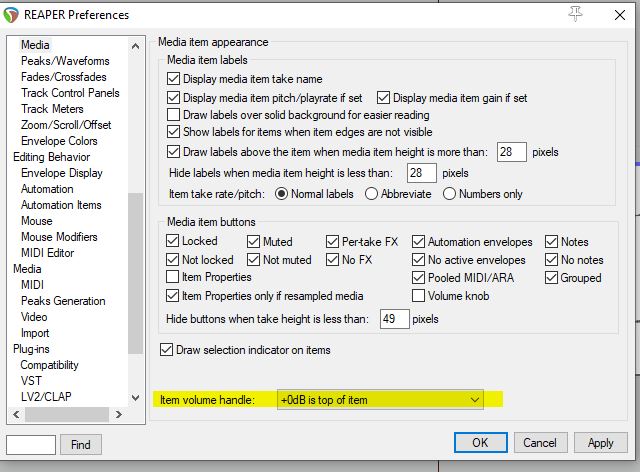Open Envelope Colors preferences page
The width and height of the screenshot is (640, 472).
point(59,141)
